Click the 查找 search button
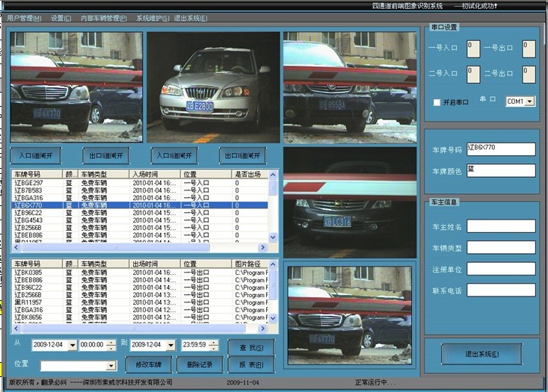548x392 pixels. (x=250, y=346)
